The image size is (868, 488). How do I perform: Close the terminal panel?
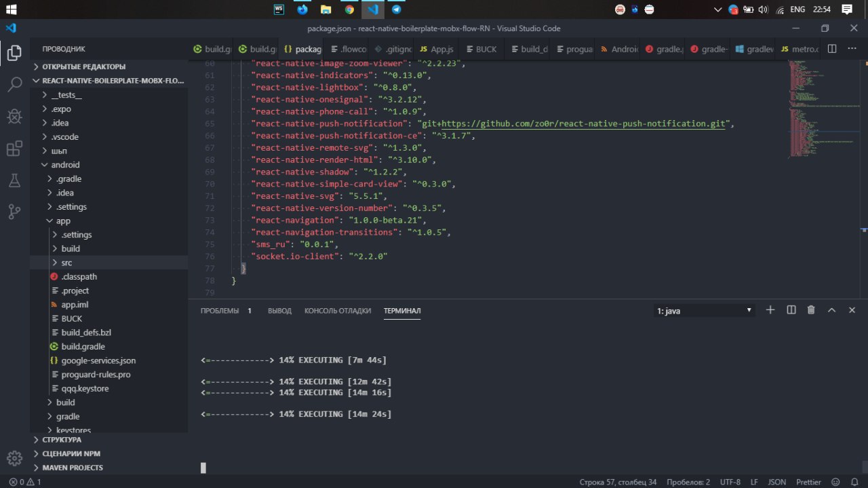pos(852,310)
